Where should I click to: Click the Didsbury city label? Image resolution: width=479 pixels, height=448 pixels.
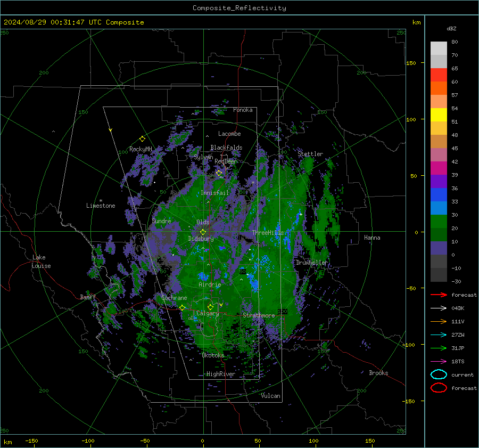(201, 239)
